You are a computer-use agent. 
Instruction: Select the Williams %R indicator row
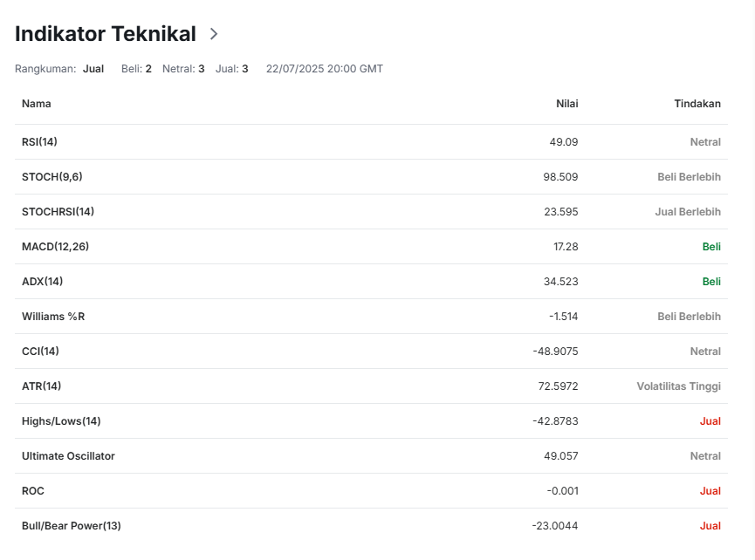point(371,317)
